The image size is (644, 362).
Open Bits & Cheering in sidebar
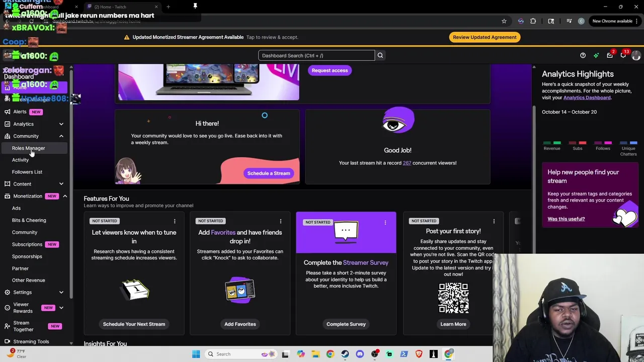29,220
